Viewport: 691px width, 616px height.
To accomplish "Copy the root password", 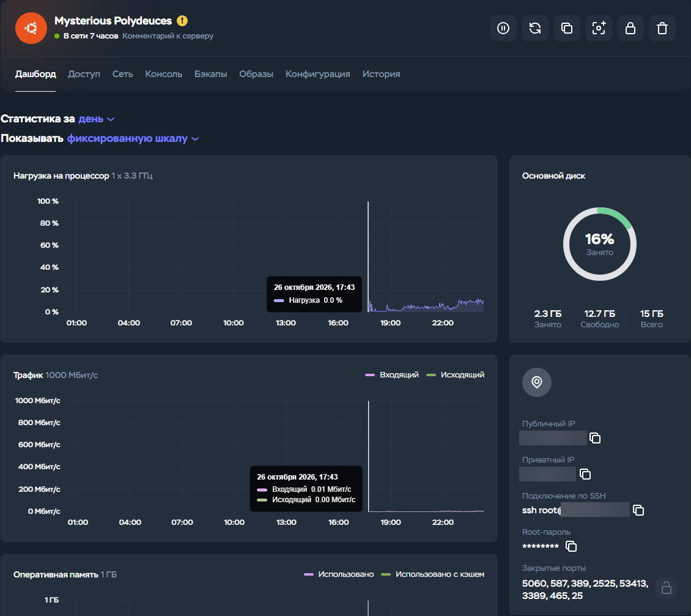I will 571,546.
